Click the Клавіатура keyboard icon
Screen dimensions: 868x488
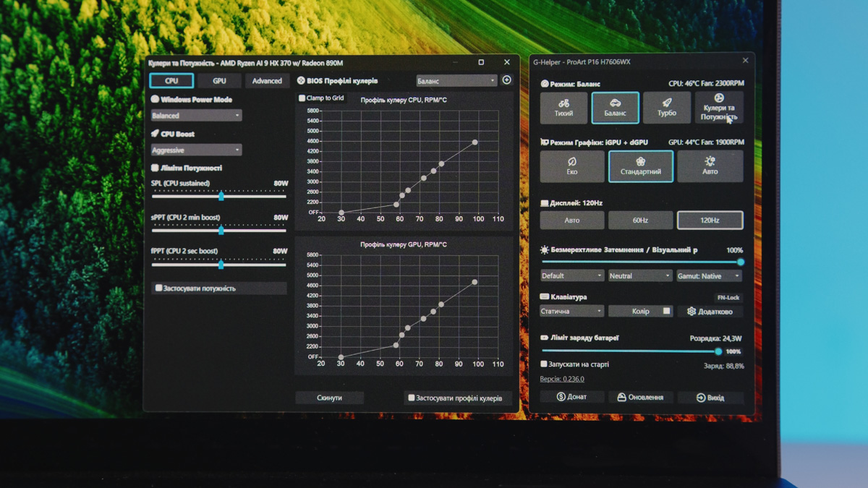tap(544, 296)
